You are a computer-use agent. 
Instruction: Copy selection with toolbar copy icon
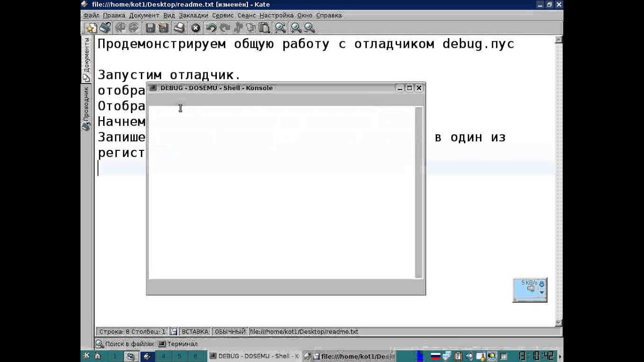coord(251,28)
